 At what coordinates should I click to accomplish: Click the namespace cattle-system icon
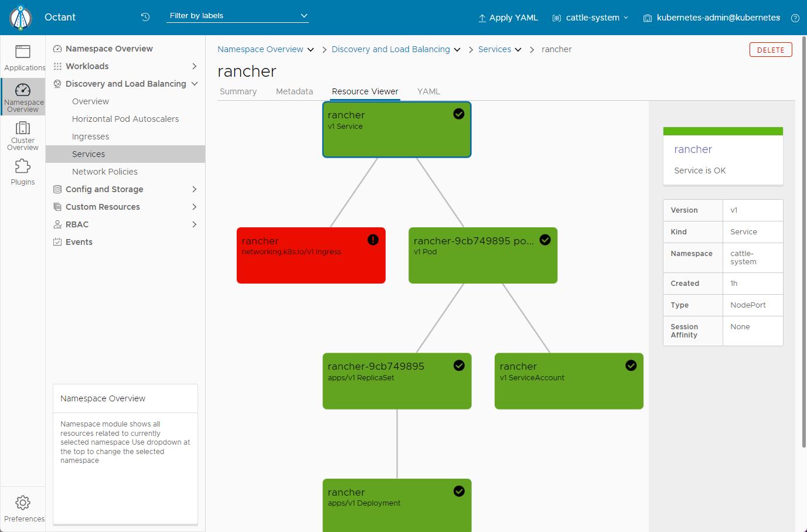click(556, 18)
